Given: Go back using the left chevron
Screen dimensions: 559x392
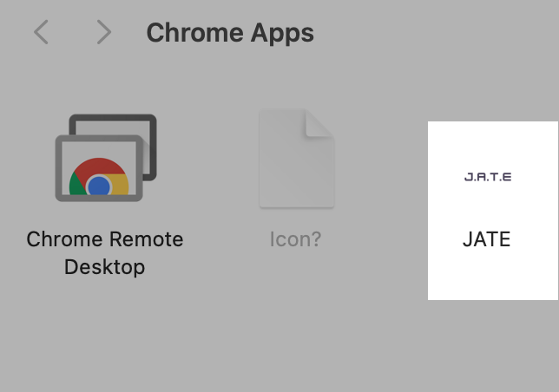Looking at the screenshot, I should point(41,33).
